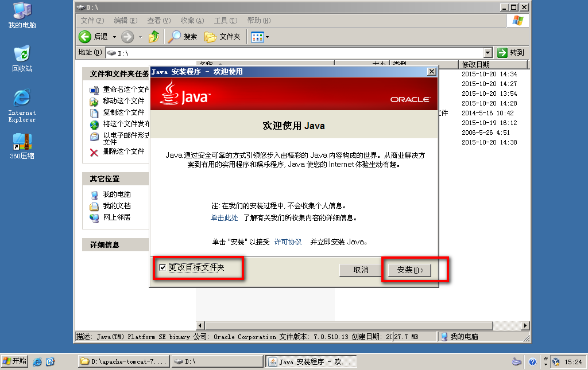Image resolution: width=588 pixels, height=370 pixels.
Task: Click 安装(I) to install Java
Action: pos(409,270)
